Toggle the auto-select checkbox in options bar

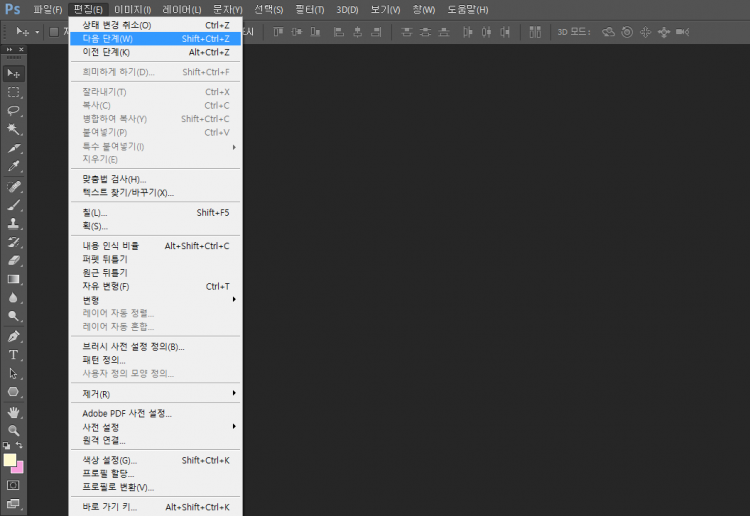click(54, 32)
